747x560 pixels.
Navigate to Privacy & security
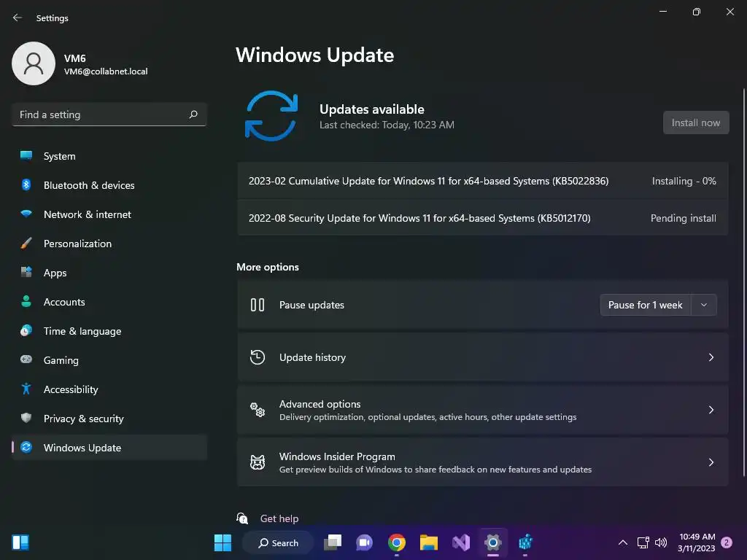pos(109,419)
